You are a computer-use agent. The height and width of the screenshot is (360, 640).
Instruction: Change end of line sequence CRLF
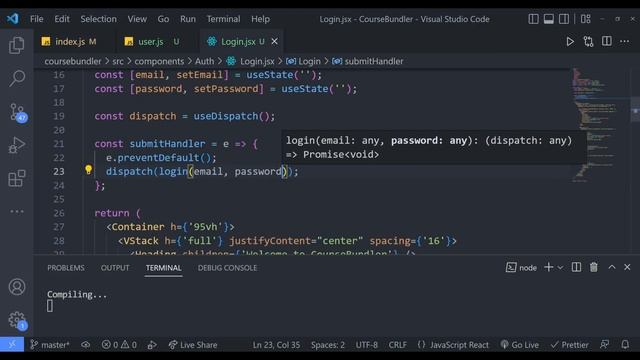(x=398, y=345)
